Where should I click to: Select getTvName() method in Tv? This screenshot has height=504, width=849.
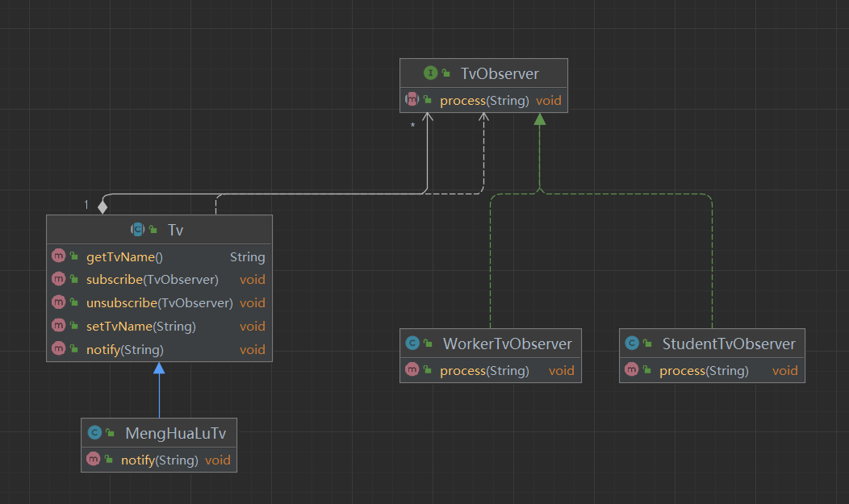coord(124,257)
